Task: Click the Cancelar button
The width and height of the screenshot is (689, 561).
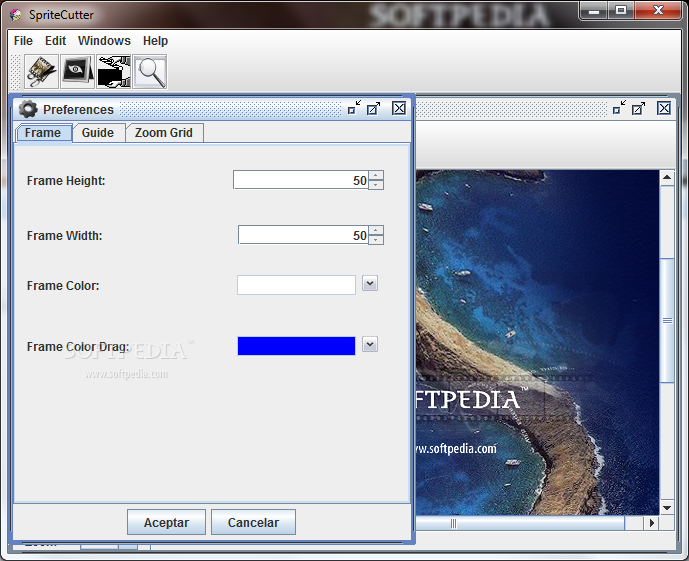Action: pyautogui.click(x=253, y=522)
